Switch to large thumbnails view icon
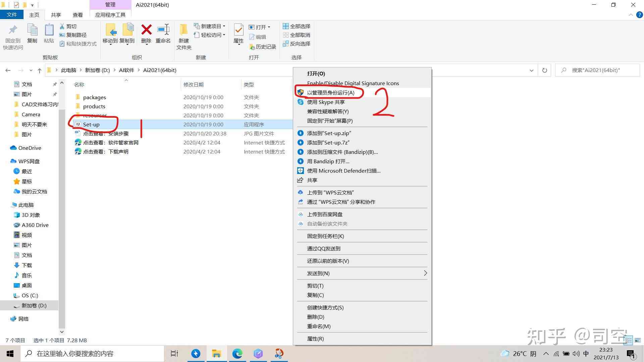 (x=638, y=340)
